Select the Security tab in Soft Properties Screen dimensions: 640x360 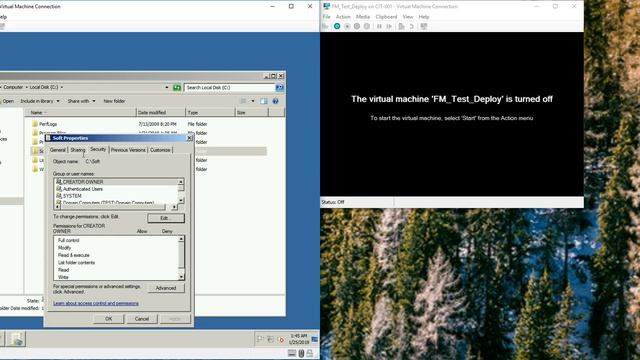tap(98, 149)
